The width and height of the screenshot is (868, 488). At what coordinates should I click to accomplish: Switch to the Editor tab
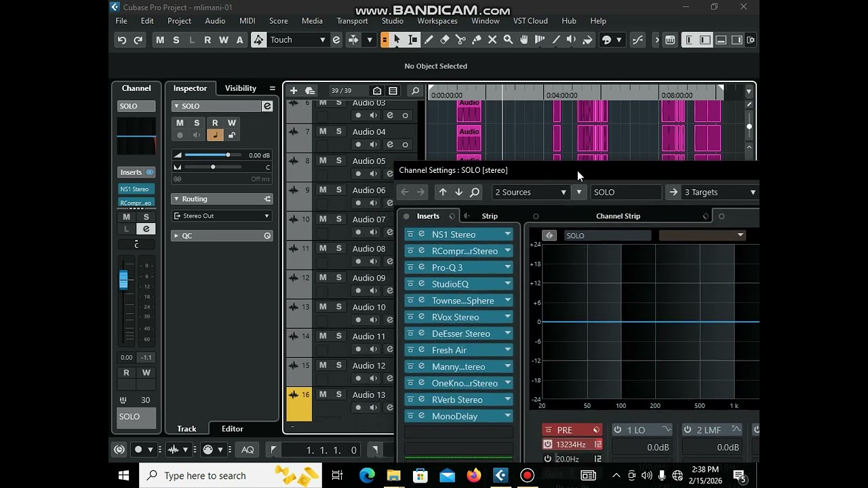tap(232, 429)
